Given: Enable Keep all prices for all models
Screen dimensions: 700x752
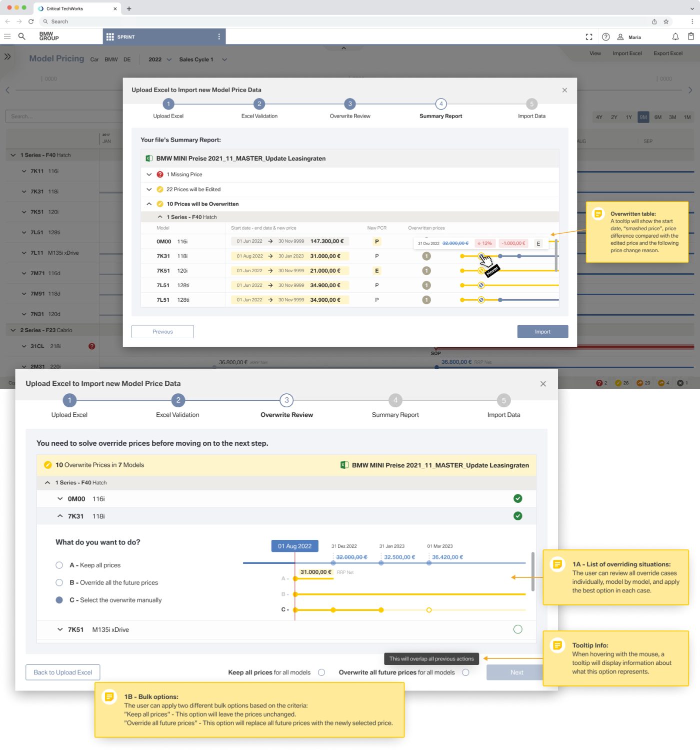Looking at the screenshot, I should (321, 672).
